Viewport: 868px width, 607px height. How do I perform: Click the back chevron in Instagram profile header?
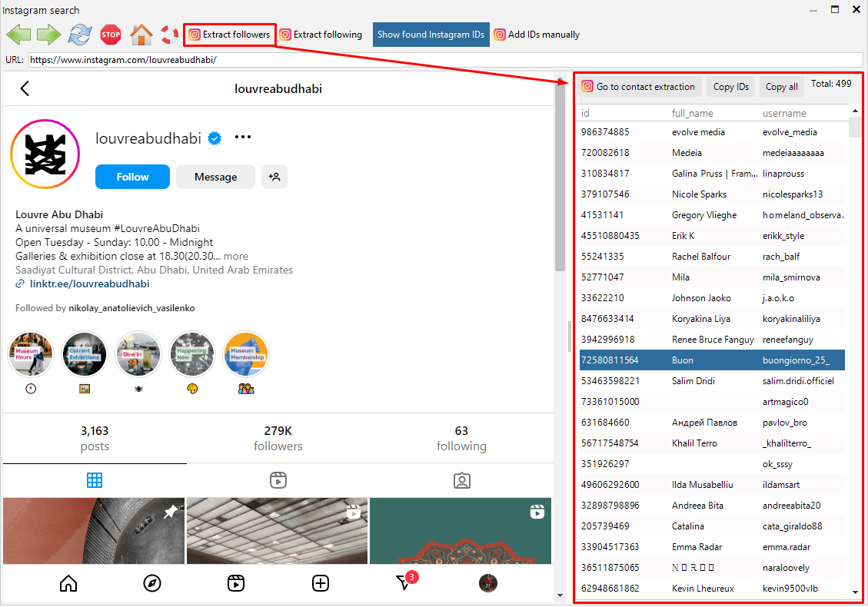pos(25,88)
